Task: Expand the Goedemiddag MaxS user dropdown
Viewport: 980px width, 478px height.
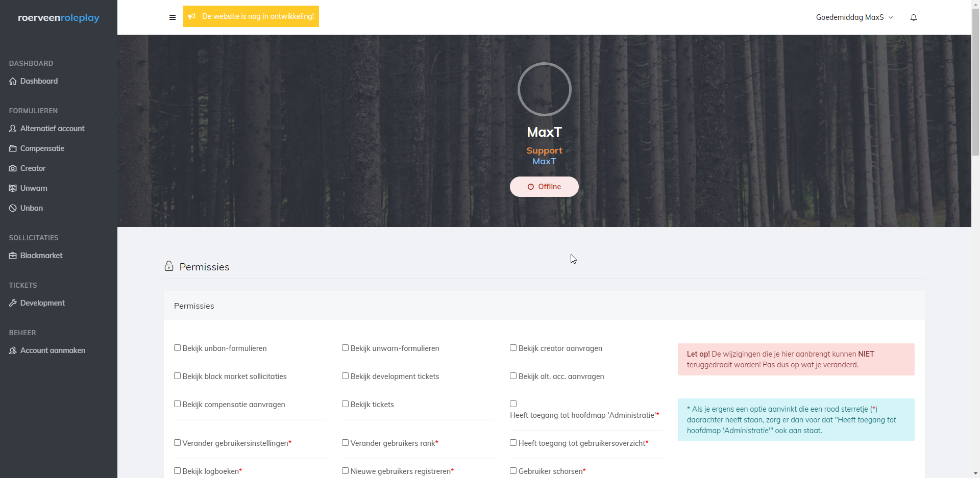Action: point(854,17)
